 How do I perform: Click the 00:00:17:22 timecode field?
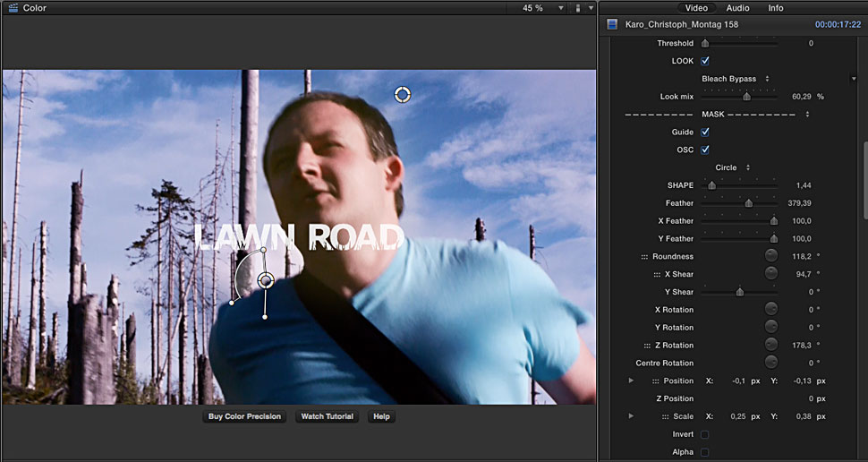(x=838, y=24)
